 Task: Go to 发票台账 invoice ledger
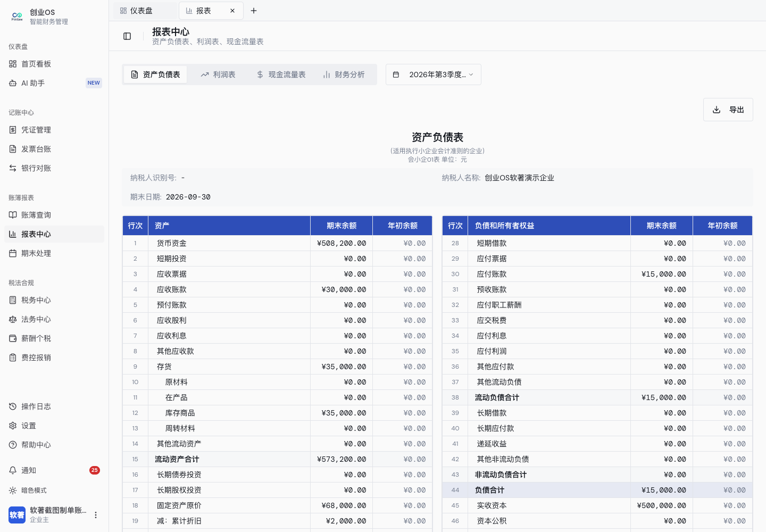pyautogui.click(x=54, y=149)
